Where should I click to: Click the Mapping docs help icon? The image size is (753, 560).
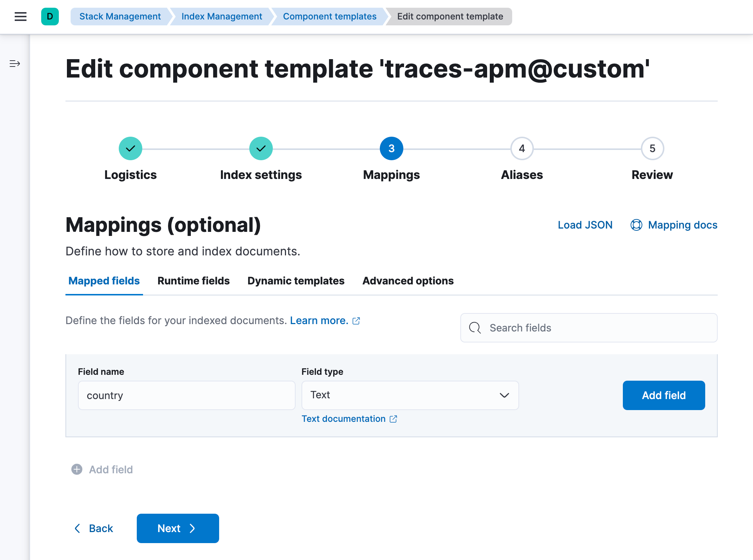(x=637, y=225)
